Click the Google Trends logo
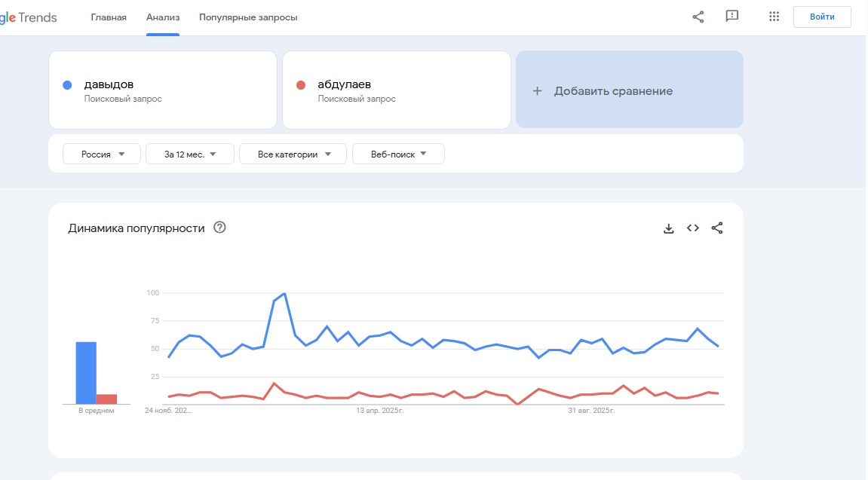The height and width of the screenshot is (480, 868). pos(29,17)
